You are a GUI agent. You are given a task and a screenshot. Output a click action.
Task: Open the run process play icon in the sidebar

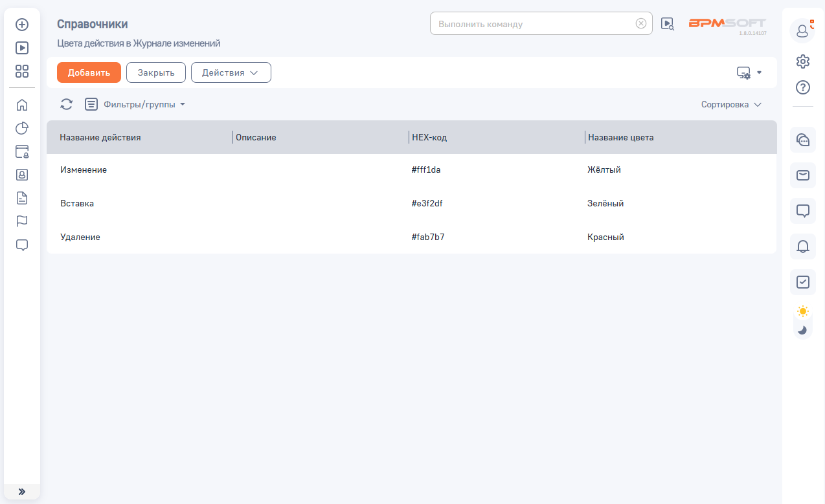pos(22,48)
